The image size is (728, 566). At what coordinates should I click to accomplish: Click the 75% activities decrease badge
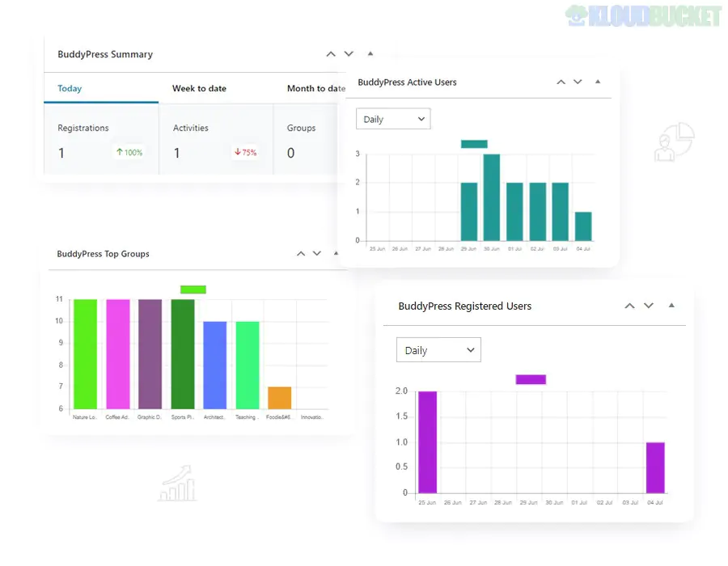click(244, 152)
